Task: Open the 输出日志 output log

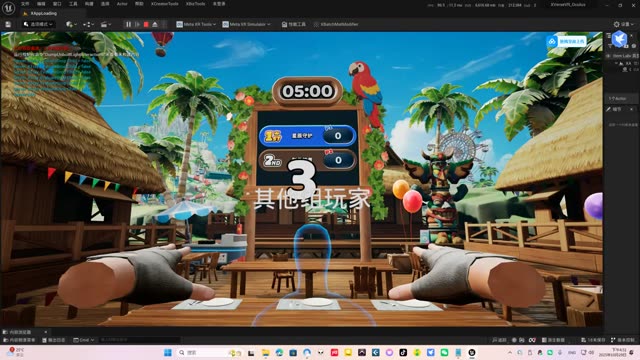Action: point(54,340)
